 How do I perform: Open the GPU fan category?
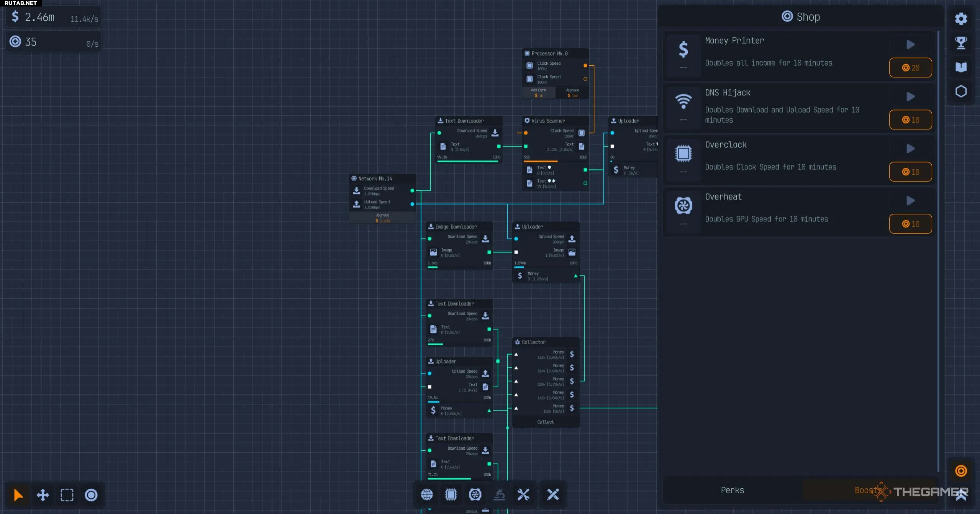[x=475, y=494]
